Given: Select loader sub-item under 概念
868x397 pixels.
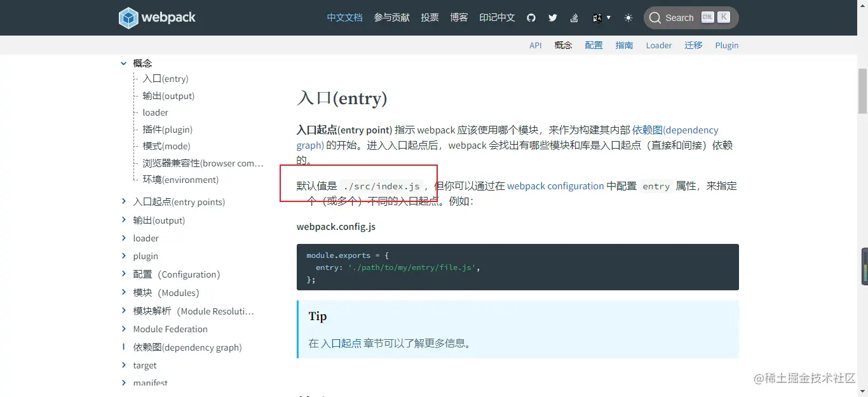Looking at the screenshot, I should coord(155,112).
